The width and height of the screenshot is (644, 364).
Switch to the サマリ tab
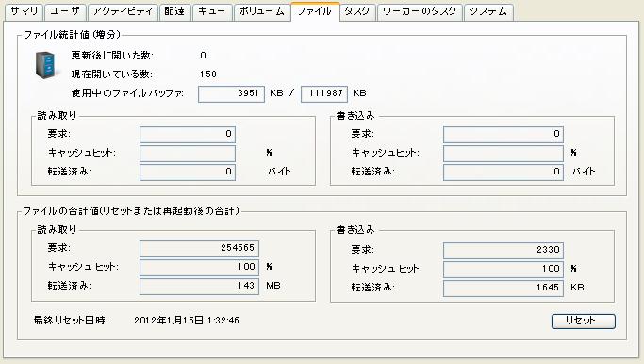point(24,11)
